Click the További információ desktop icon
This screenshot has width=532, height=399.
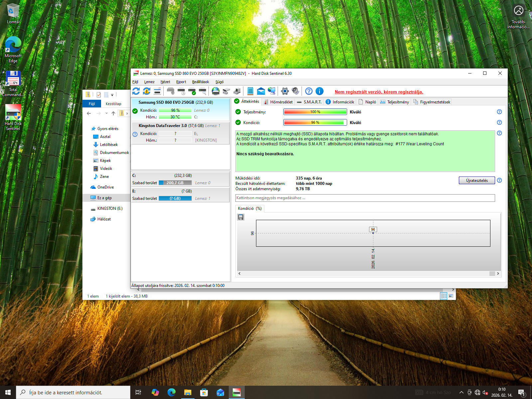(518, 17)
